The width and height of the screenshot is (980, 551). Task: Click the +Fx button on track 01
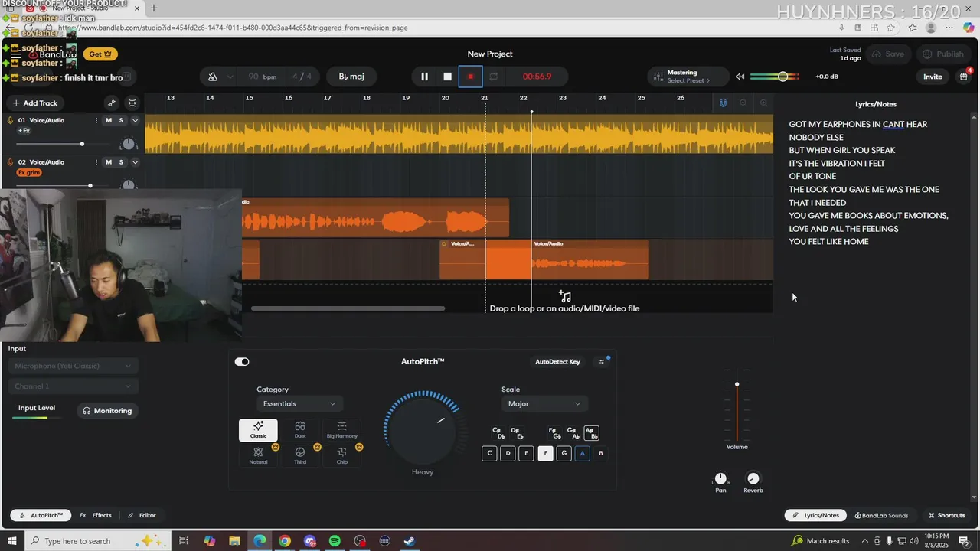click(x=24, y=131)
